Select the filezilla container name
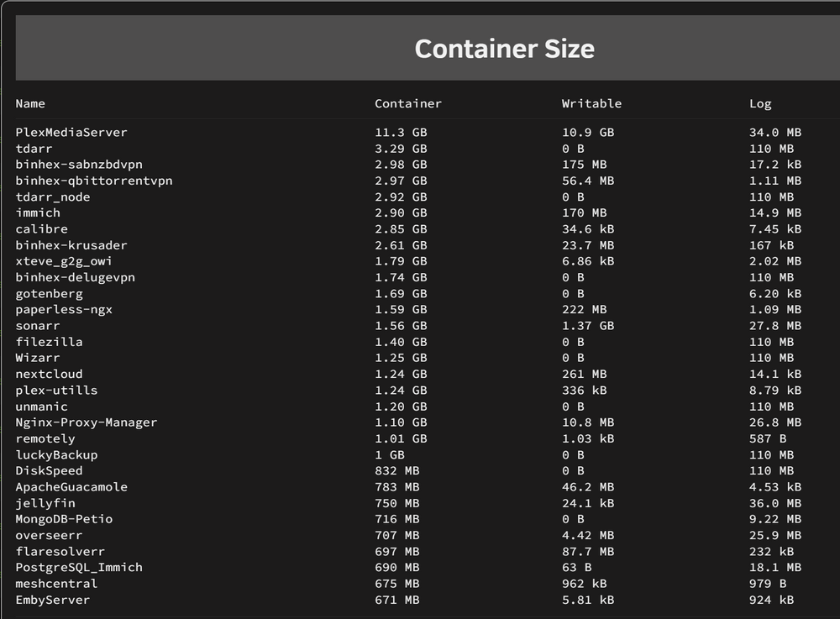This screenshot has width=840, height=619. coord(49,342)
